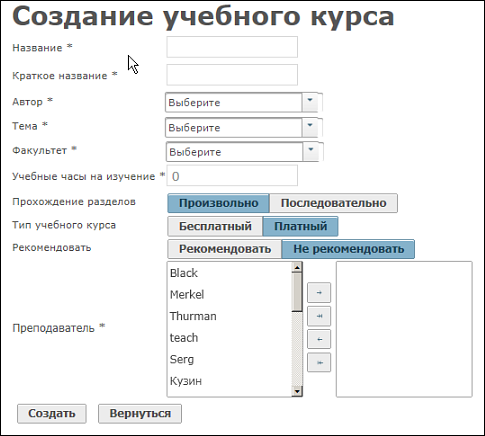Click the teacher list scroll-up arrow
Image resolution: width=485 pixels, height=436 pixels.
pos(297,267)
